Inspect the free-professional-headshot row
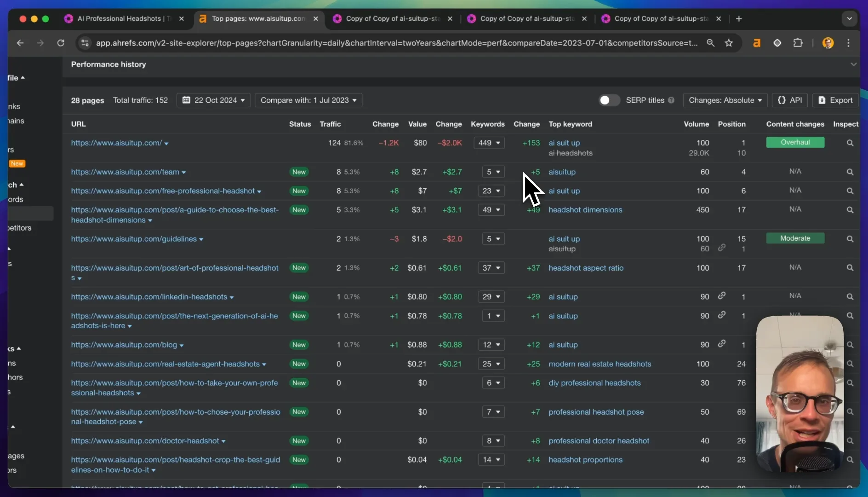Viewport: 868px width, 497px height. 850,191
